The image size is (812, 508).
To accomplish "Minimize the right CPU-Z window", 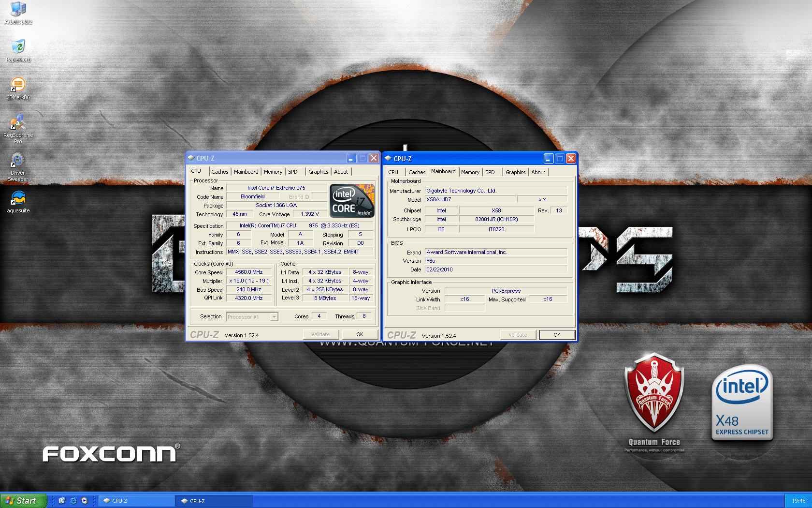I will 549,159.
